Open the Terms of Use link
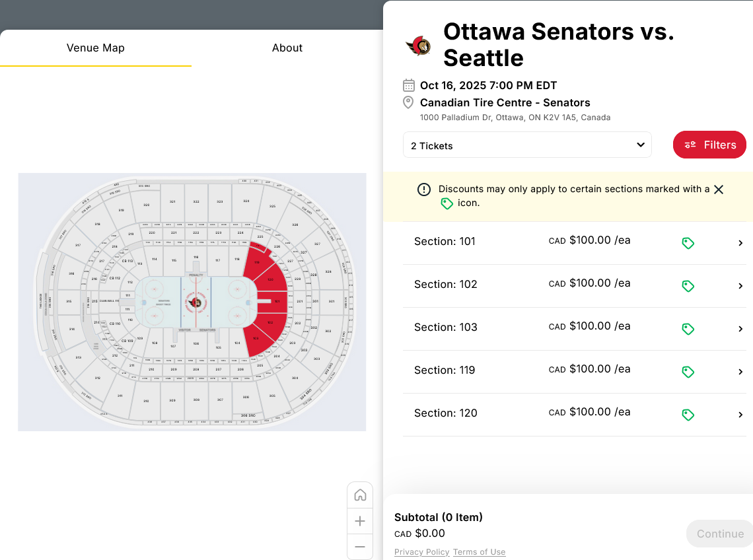The image size is (753, 560). coord(479,552)
